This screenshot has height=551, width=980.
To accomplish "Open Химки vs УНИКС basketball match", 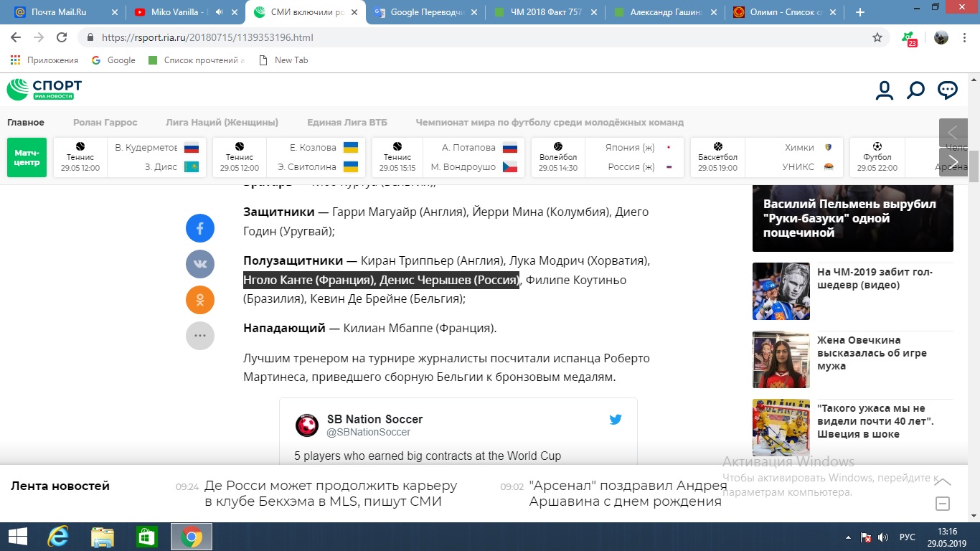I will tap(766, 157).
